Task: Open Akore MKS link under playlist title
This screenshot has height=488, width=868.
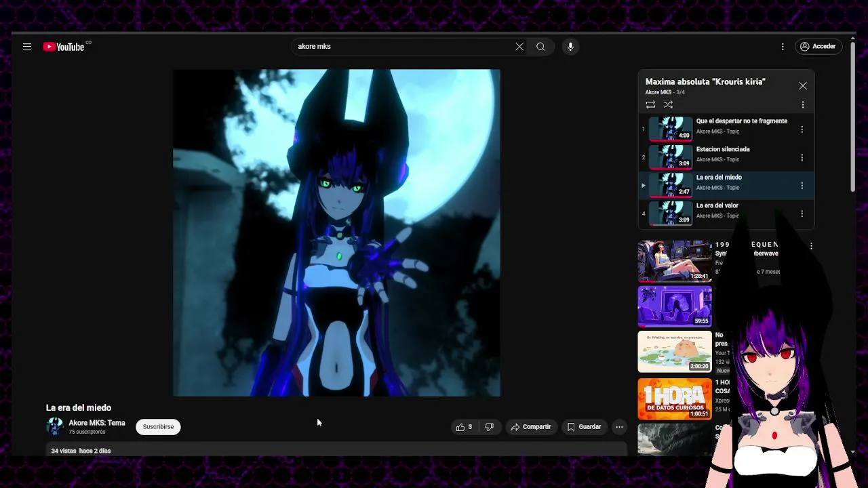Action: tap(658, 92)
